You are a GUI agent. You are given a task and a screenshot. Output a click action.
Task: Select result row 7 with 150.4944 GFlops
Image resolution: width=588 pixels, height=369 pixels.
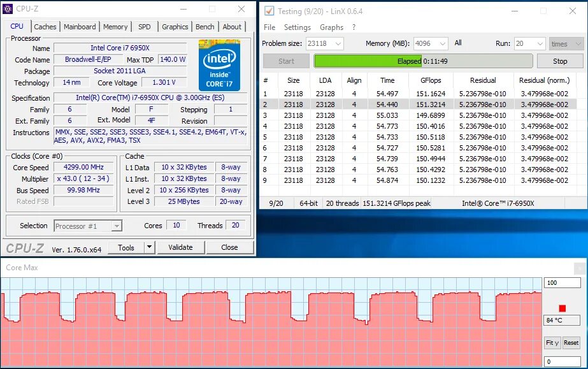tap(419, 159)
